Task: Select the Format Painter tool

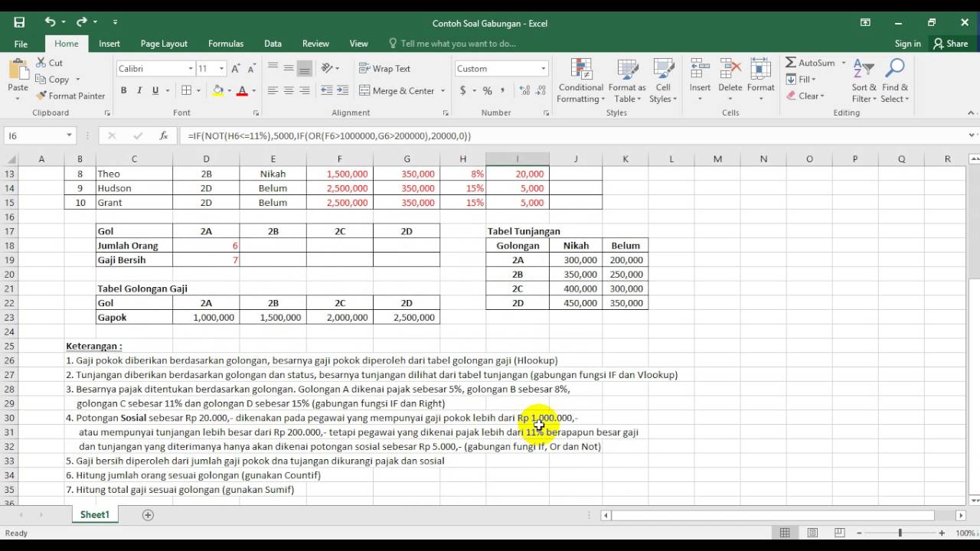Action: coord(70,96)
